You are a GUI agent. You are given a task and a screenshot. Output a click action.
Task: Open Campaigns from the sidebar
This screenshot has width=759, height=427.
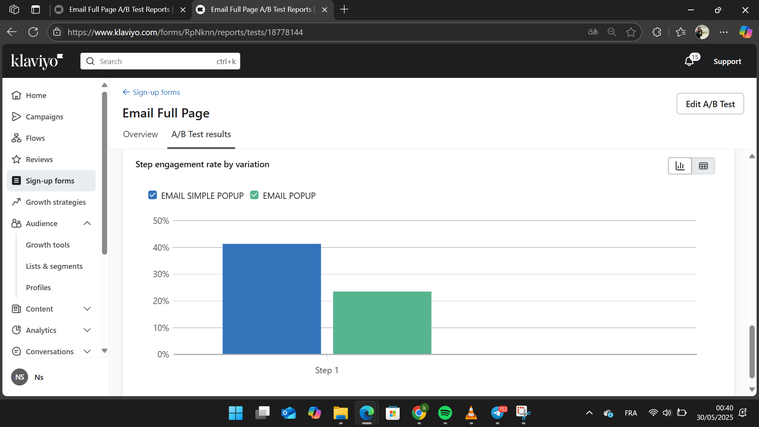point(44,117)
